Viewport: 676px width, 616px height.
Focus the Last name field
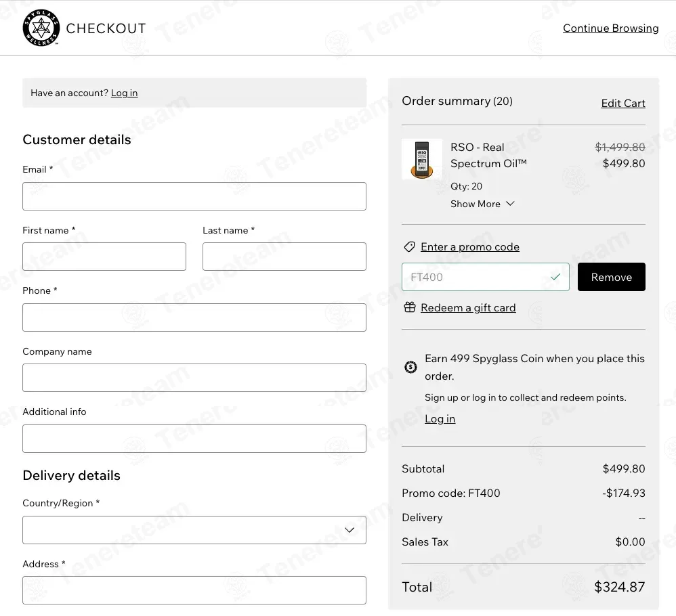[284, 257]
